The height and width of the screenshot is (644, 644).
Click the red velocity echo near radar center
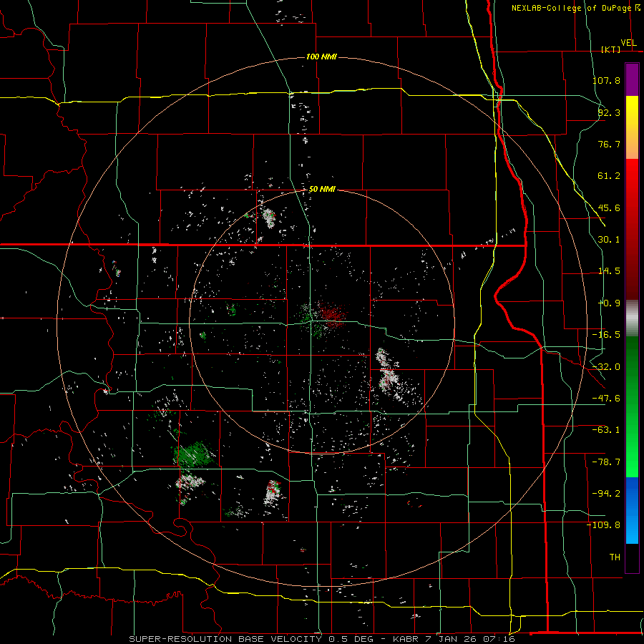[x=331, y=314]
